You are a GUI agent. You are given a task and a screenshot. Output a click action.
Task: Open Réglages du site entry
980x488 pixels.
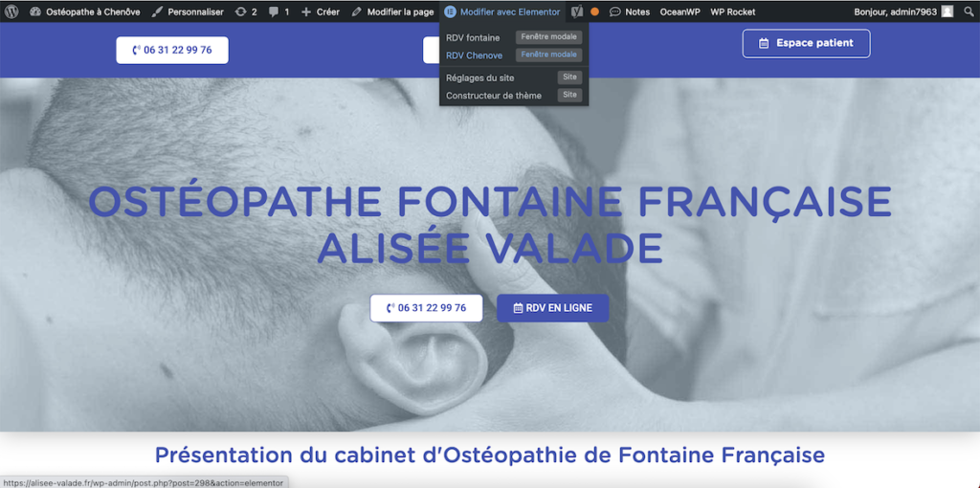pos(479,78)
